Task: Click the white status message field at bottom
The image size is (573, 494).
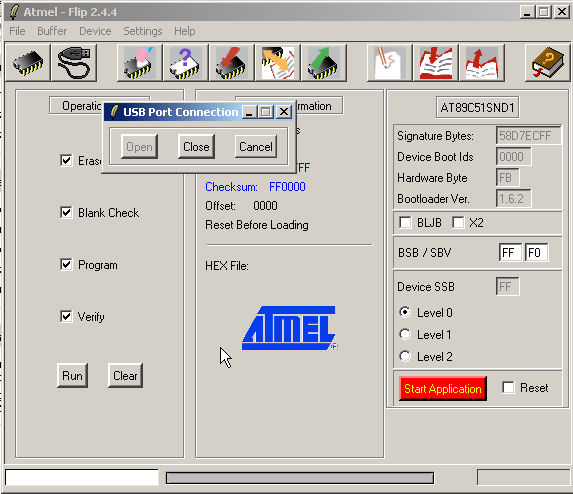Action: [82, 477]
